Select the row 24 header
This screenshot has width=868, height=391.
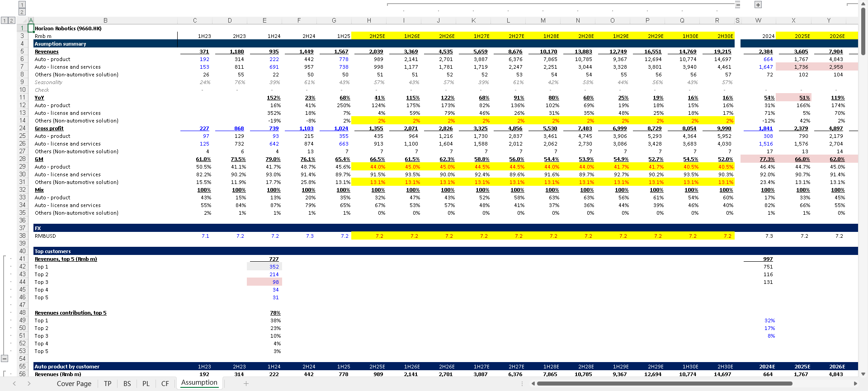[x=22, y=128]
